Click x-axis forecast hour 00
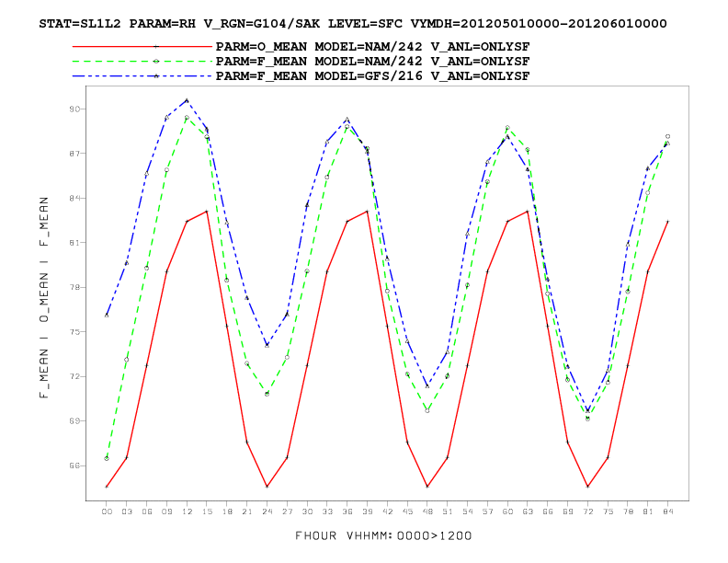The height and width of the screenshot is (563, 728). (107, 511)
